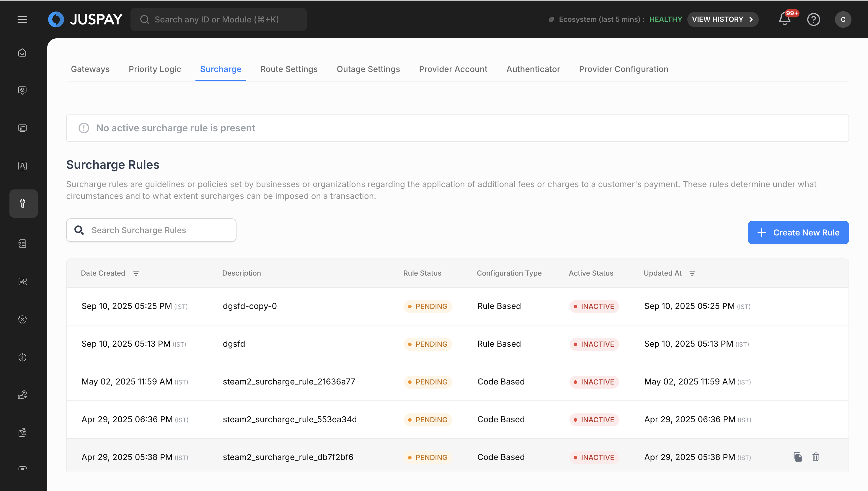Click the delete trash icon on last row
This screenshot has height=491, width=868.
click(x=815, y=457)
